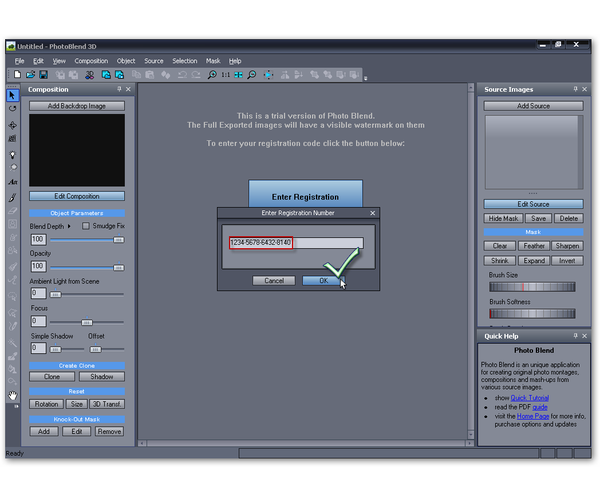This screenshot has height=500, width=600.
Task: Open the View menu
Action: tap(59, 61)
